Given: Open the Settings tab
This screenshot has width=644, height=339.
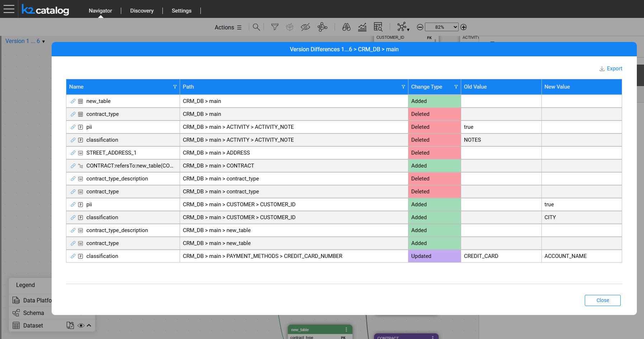Looking at the screenshot, I should point(181,11).
